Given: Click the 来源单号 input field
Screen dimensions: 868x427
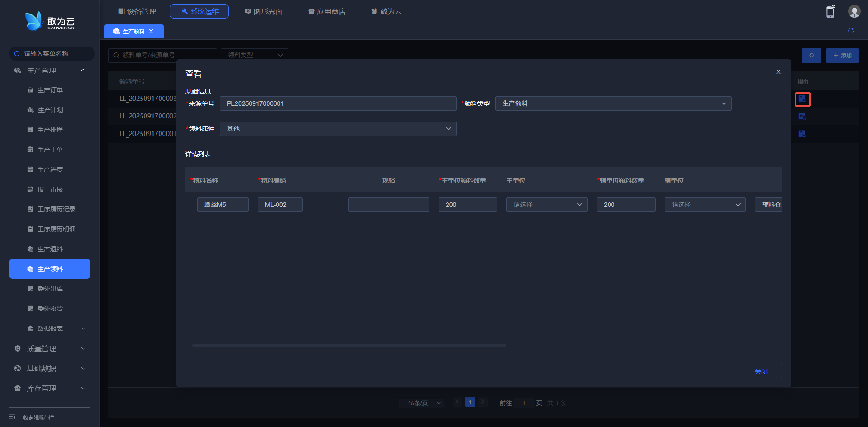Looking at the screenshot, I should coord(338,103).
